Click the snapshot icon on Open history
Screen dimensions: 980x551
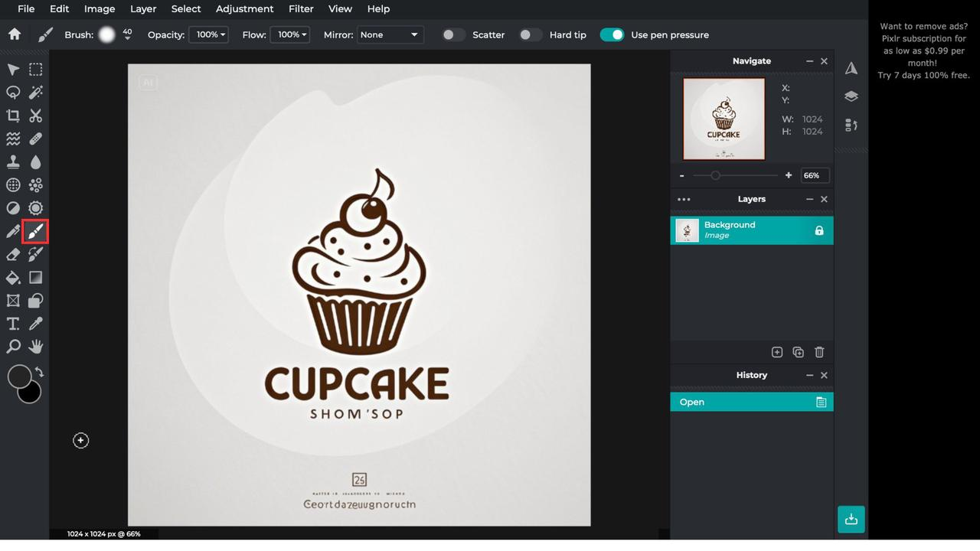pos(822,402)
